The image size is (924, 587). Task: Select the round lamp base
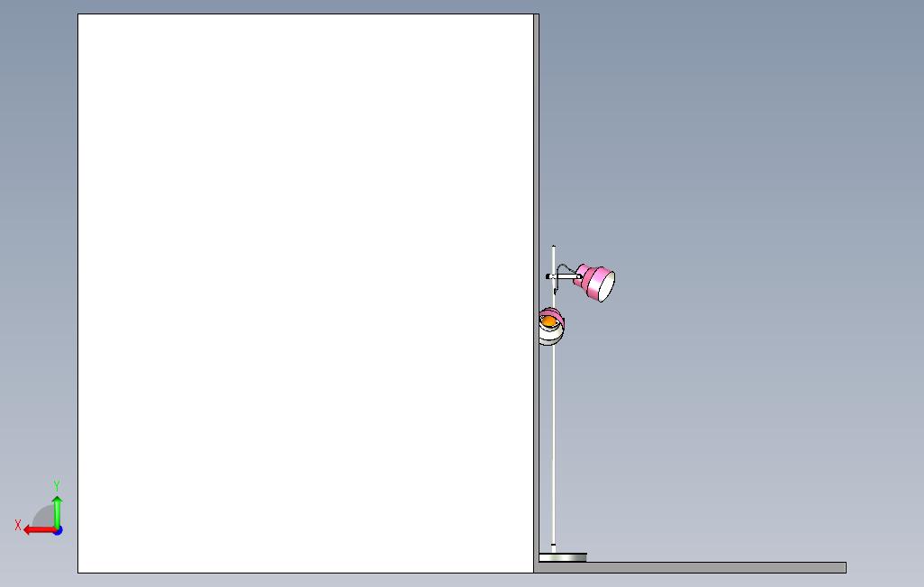pyautogui.click(x=563, y=557)
